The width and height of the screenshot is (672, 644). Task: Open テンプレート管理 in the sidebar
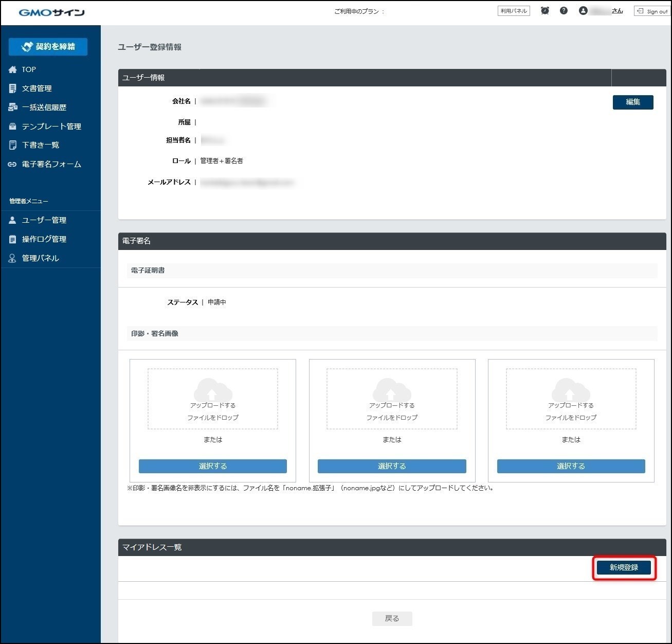pyautogui.click(x=50, y=126)
